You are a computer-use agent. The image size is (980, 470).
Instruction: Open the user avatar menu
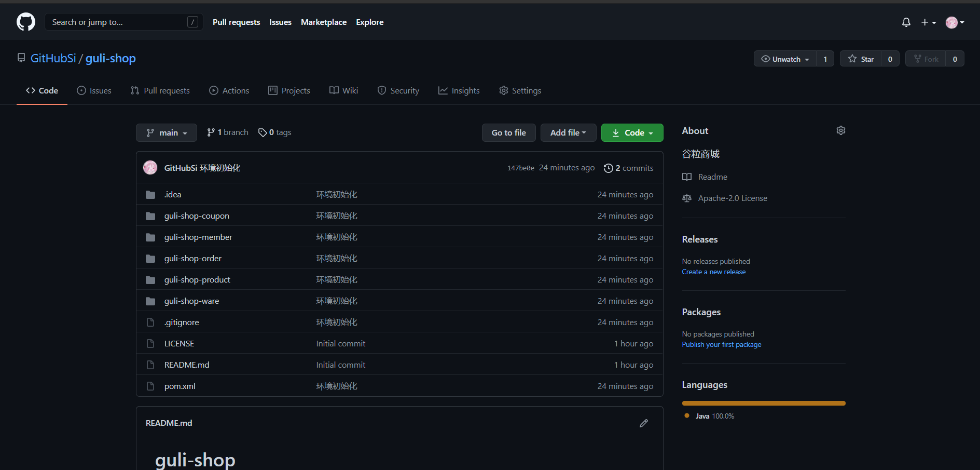[955, 22]
